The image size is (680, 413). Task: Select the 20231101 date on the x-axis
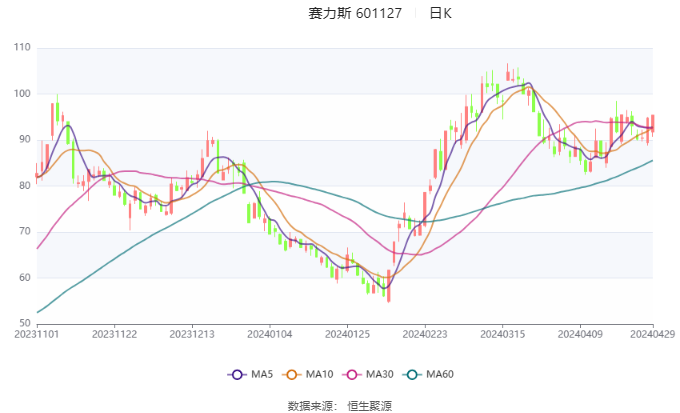click(x=39, y=335)
